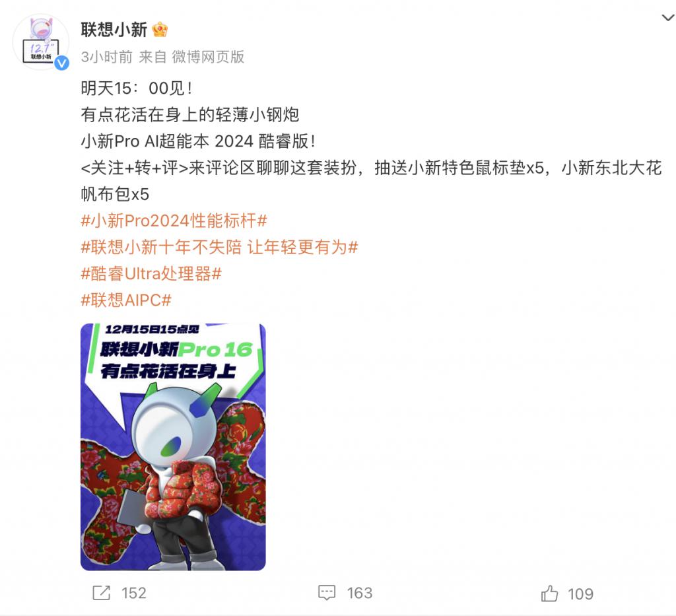Click the 明天15：00见 post text line
The image size is (676, 616).
(137, 88)
